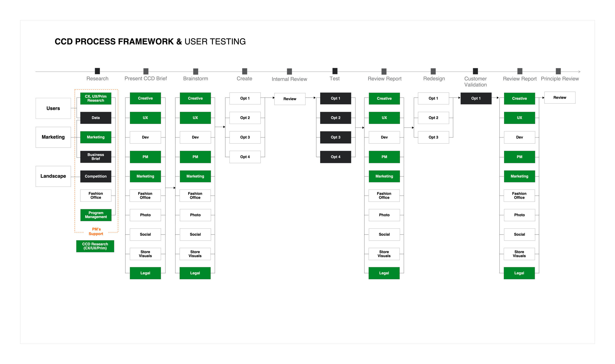Click the CCD Research (CX/UX/Prim) box
The height and width of the screenshot is (364, 615).
(x=95, y=246)
